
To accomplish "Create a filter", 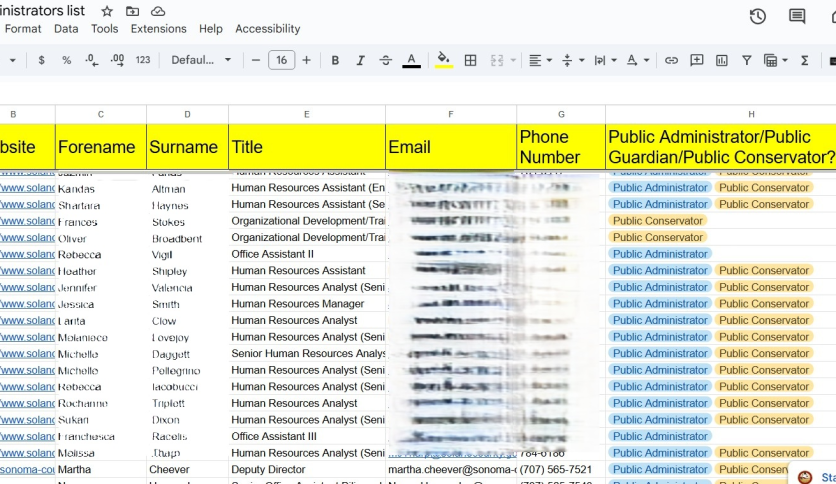I will [746, 60].
